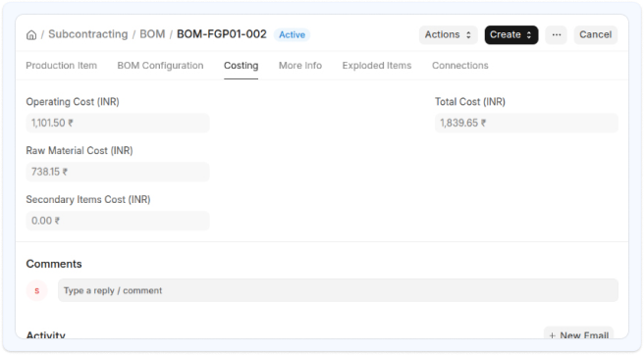Open the Actions dropdown
644x355 pixels.
[x=448, y=35]
